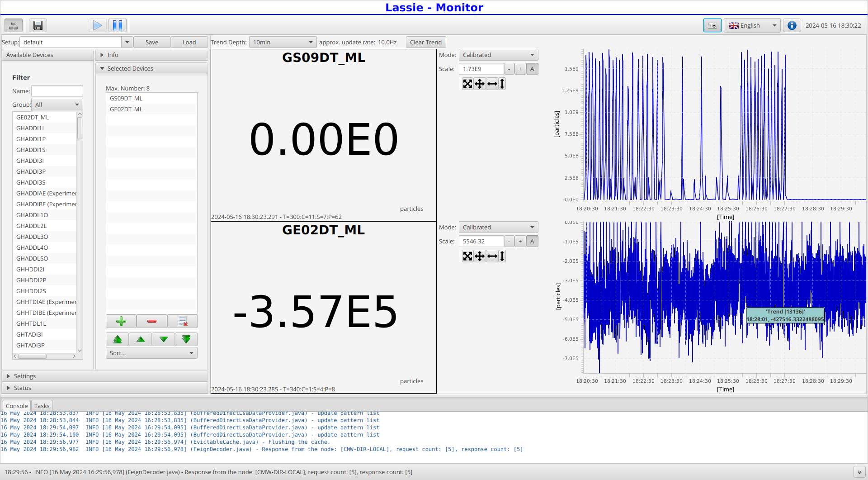Pause monitoring with the pause button
868x480 pixels.
coord(118,25)
